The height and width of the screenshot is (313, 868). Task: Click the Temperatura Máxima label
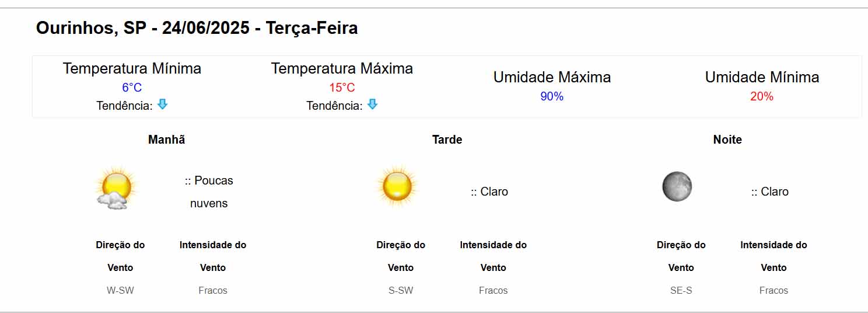pyautogui.click(x=342, y=68)
